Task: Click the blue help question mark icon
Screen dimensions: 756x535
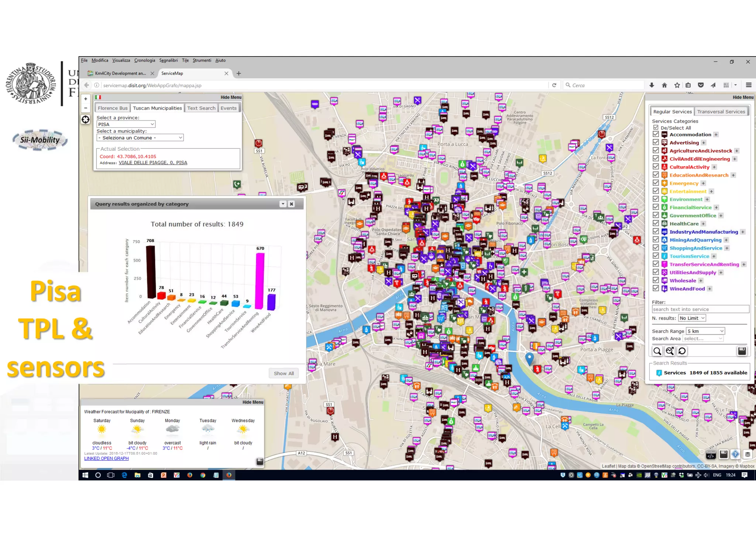Action: [x=735, y=454]
